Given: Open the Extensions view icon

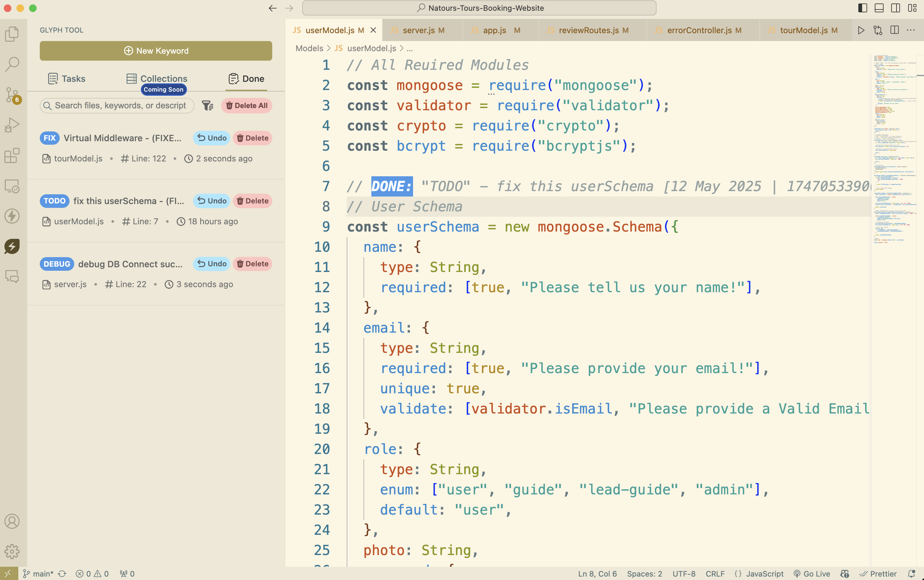Looking at the screenshot, I should (12, 155).
